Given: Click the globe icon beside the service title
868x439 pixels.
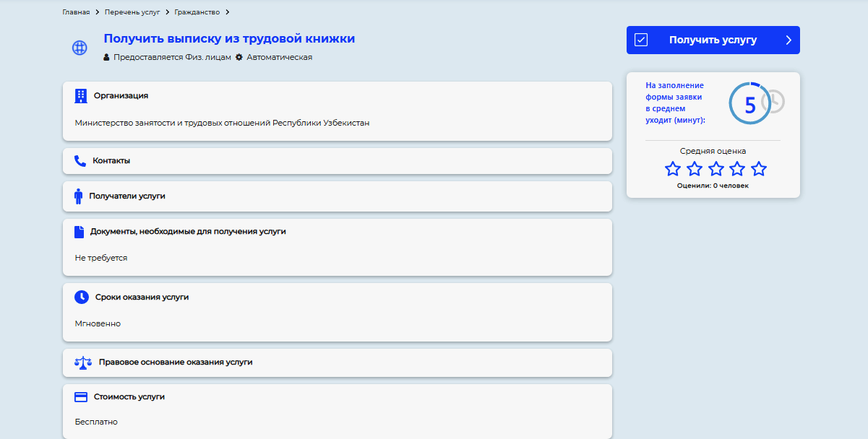Looking at the screenshot, I should 80,48.
